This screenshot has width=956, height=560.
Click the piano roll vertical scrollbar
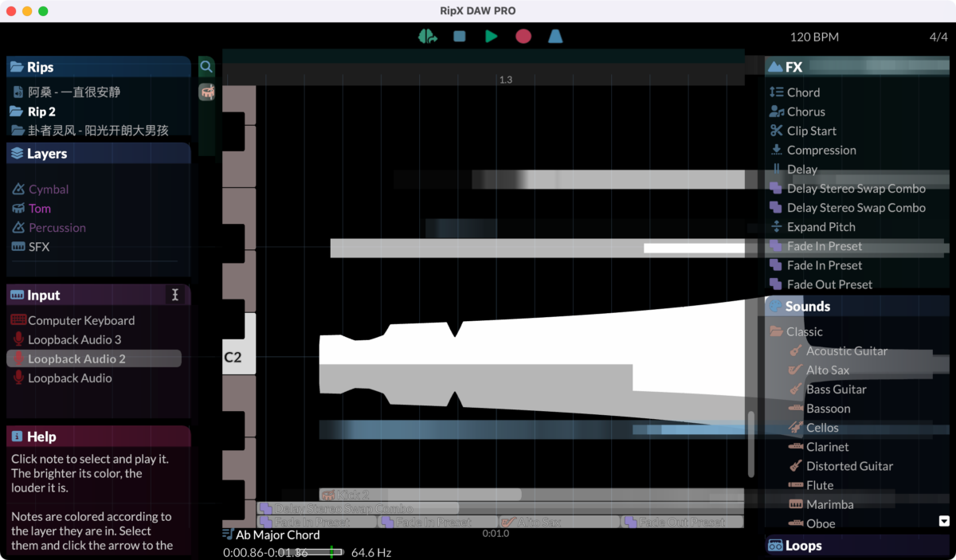750,444
